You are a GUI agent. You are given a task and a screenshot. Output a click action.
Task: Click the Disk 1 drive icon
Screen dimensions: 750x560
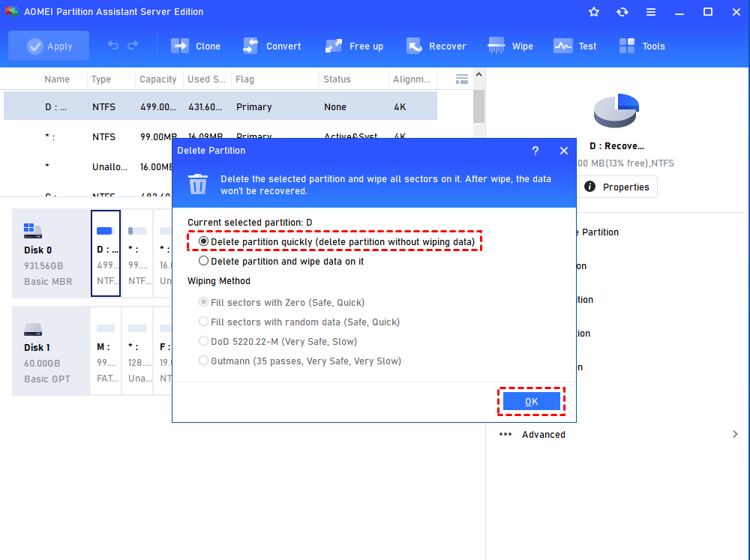coord(33,329)
